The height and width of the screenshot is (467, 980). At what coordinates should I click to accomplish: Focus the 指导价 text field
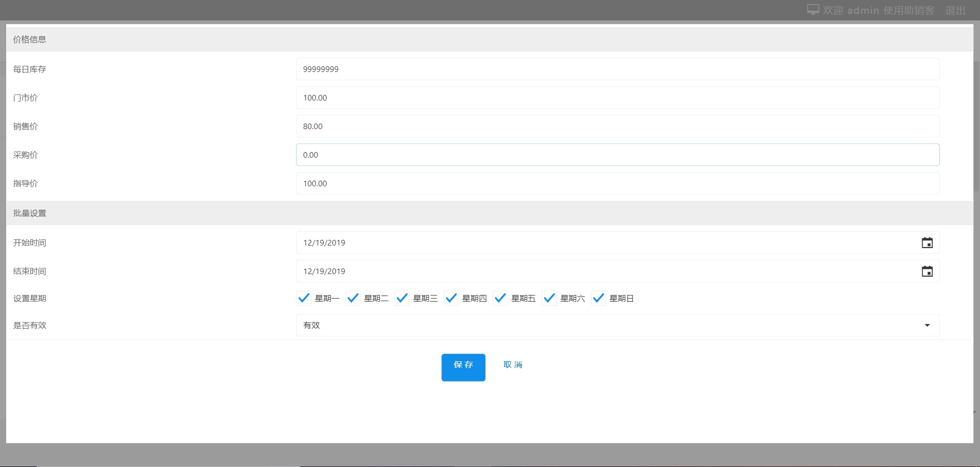[617, 183]
